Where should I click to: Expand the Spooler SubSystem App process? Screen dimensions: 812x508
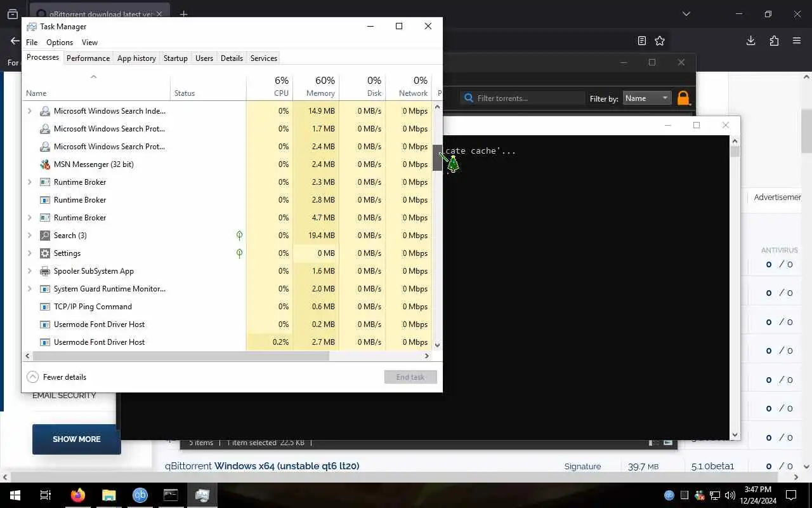click(x=29, y=271)
